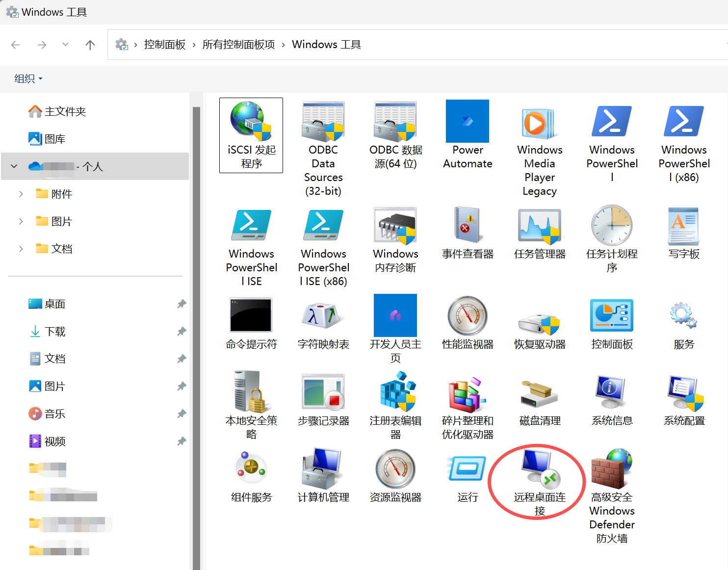This screenshot has height=570, width=728.
Task: Expand the OneDrive 图片 folder
Action: (21, 222)
